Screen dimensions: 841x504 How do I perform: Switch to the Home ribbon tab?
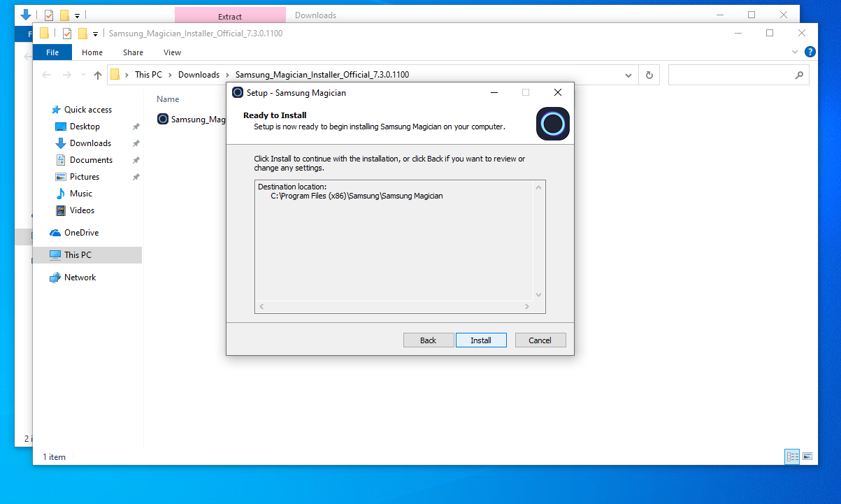pos(92,52)
